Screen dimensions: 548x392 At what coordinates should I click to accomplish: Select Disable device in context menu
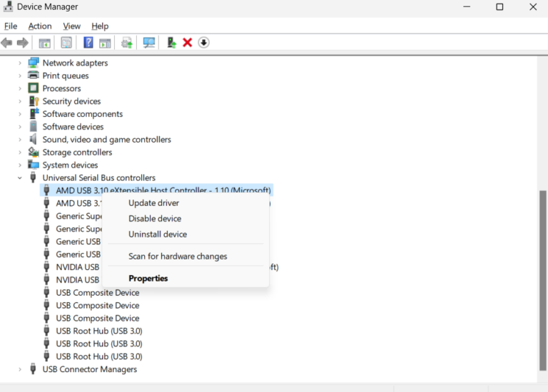coord(155,219)
